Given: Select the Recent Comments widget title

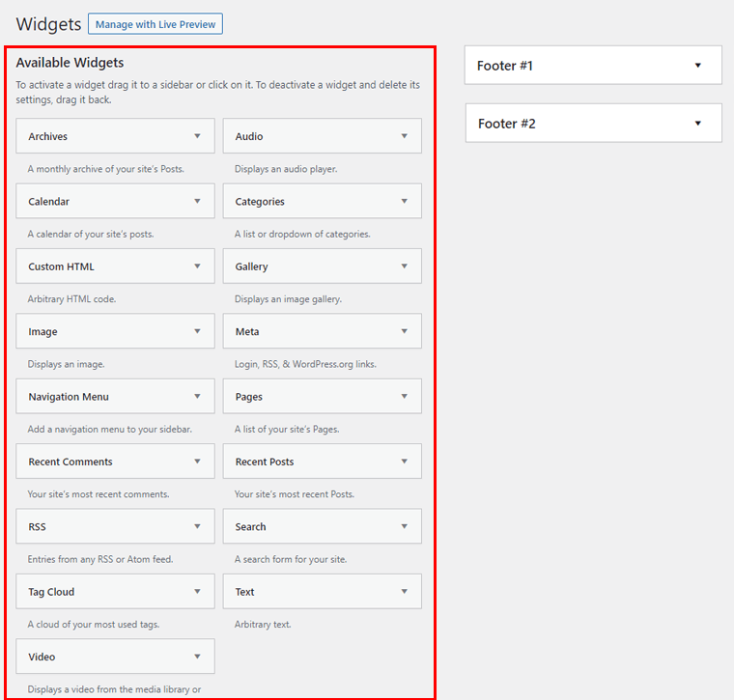Looking at the screenshot, I should pos(71,462).
